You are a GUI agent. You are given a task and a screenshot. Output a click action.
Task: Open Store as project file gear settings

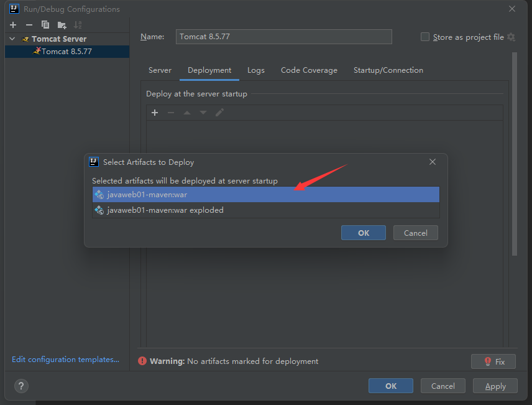click(x=511, y=37)
